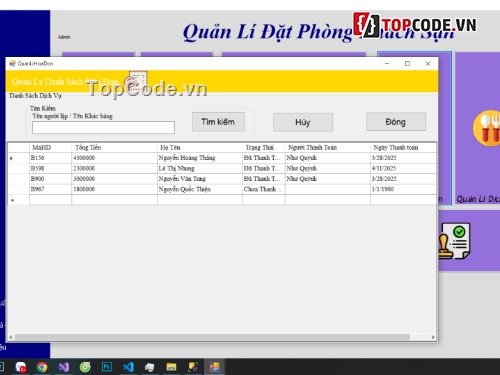Select the 1/1/1900 payment date cell

tap(403, 189)
